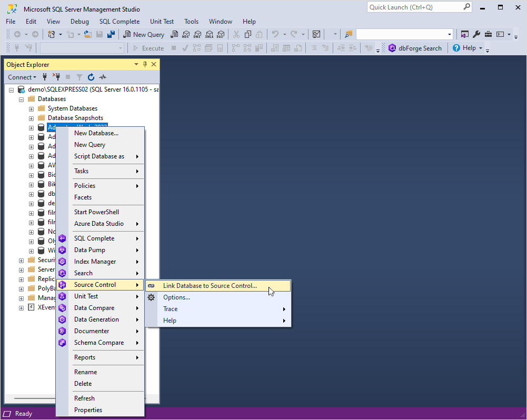Click the Connect Object Explorer plug icon
527x420 pixels.
pos(45,77)
